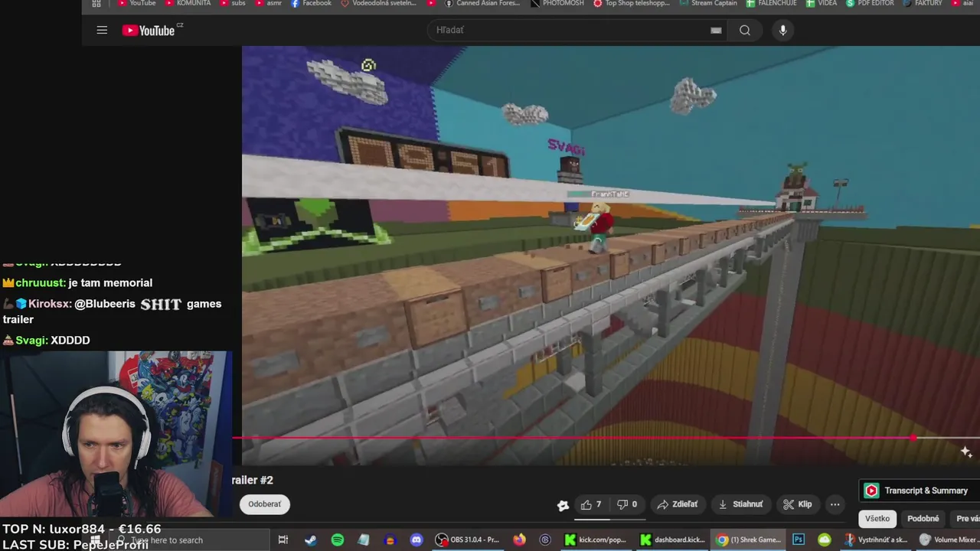Share the video via Zdieľať
The width and height of the screenshot is (980, 551).
[x=678, y=504]
